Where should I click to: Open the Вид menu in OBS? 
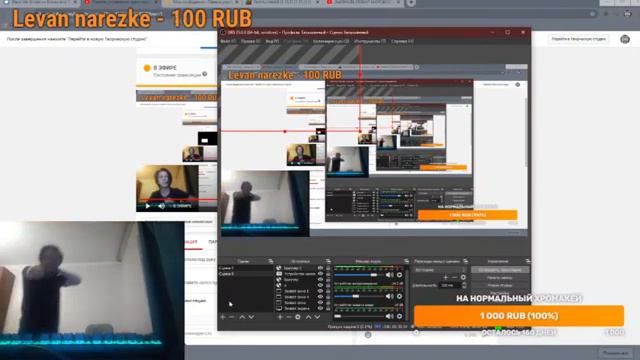(x=272, y=41)
